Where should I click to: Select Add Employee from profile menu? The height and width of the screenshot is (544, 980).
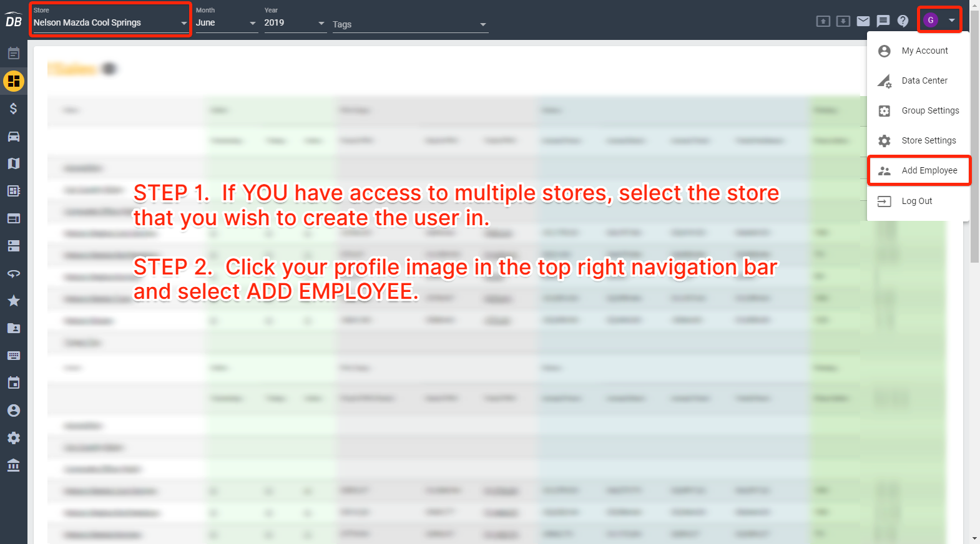pos(919,170)
